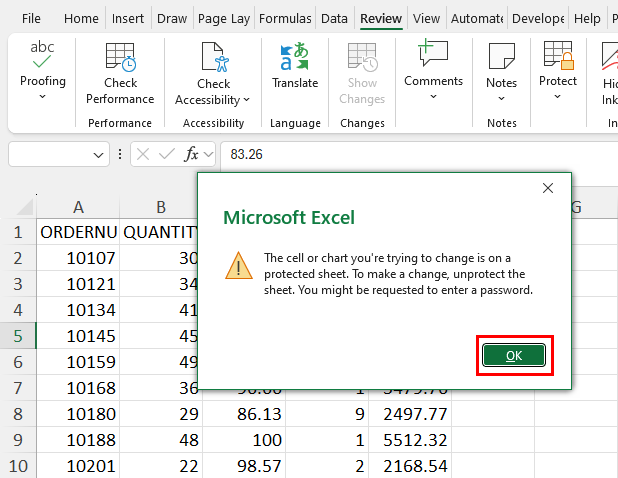Click the formula bar options dots
Viewport: 618px width, 478px height.
pyautogui.click(x=120, y=154)
